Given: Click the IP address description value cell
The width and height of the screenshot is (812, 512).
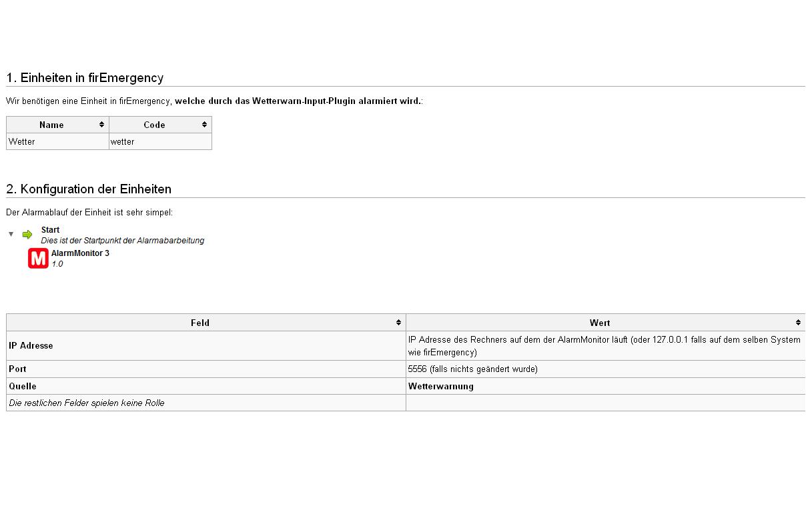Looking at the screenshot, I should click(x=604, y=346).
